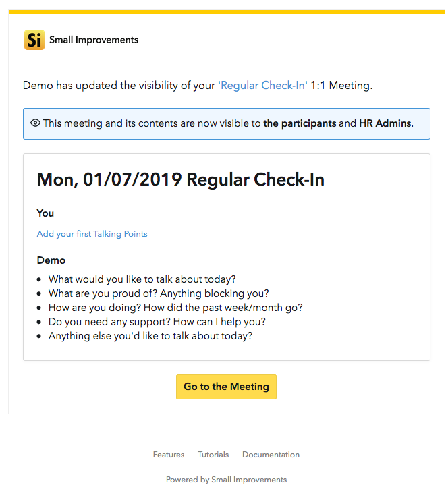The width and height of the screenshot is (446, 504).
Task: Click the You section heading
Action: [x=45, y=213]
